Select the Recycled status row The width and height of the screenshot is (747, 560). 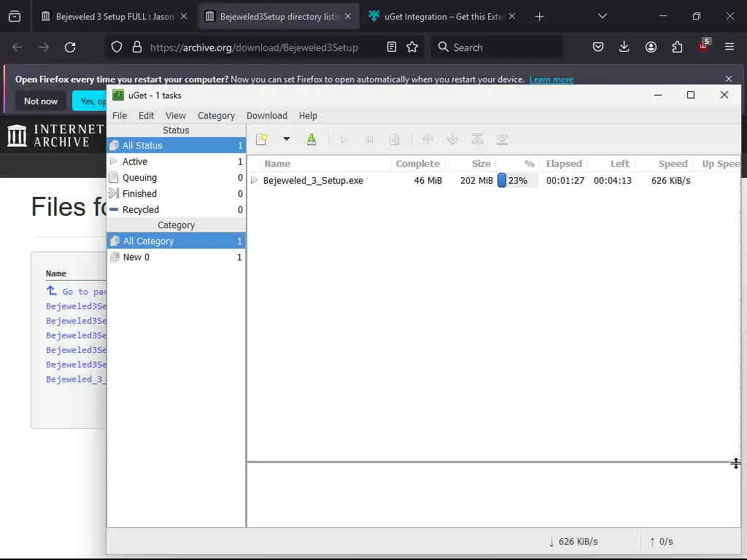[x=177, y=209]
